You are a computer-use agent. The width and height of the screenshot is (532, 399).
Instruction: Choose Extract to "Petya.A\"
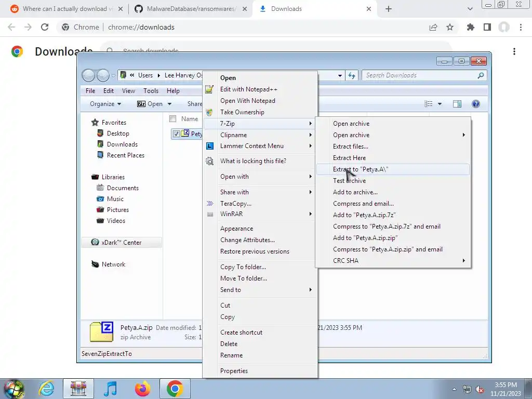point(393,169)
